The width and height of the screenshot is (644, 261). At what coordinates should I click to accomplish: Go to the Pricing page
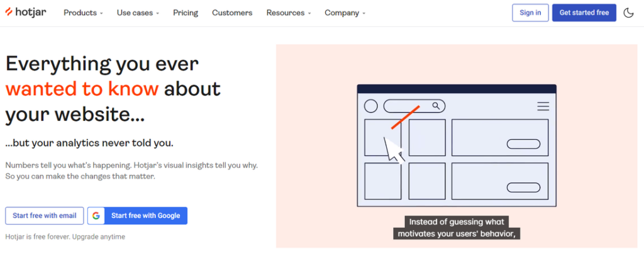(x=186, y=13)
